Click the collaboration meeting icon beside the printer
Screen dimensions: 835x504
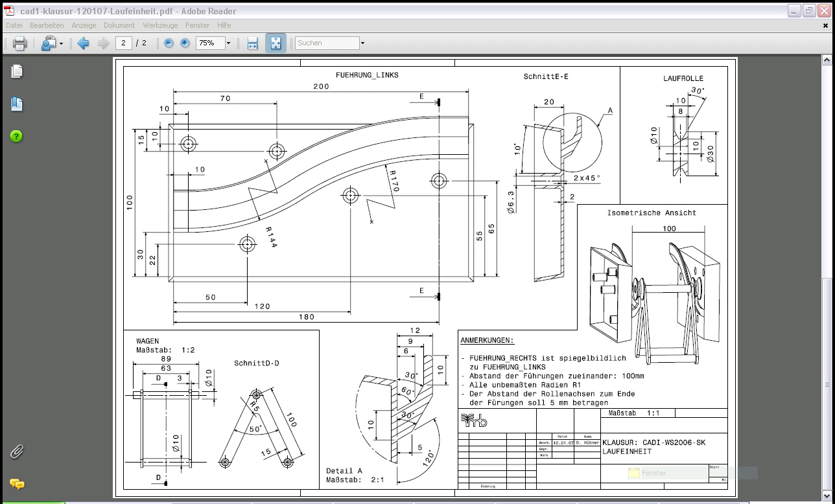[49, 43]
